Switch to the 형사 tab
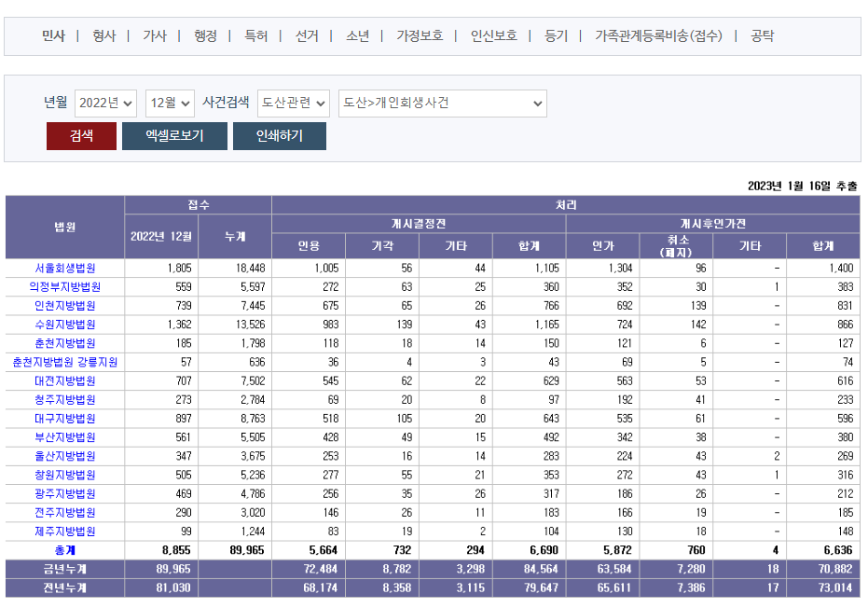The height and width of the screenshot is (608, 868). (104, 36)
